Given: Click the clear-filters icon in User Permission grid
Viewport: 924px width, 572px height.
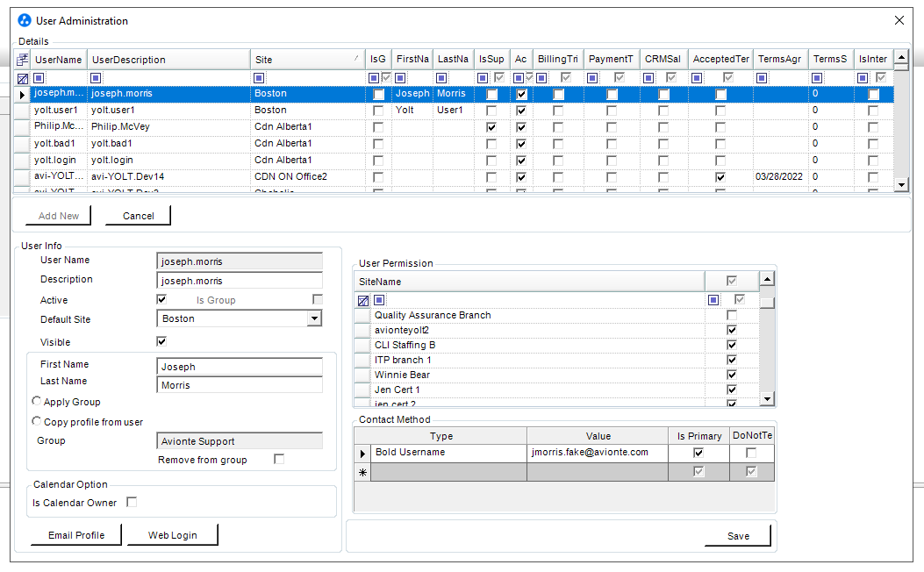Looking at the screenshot, I should [x=363, y=300].
